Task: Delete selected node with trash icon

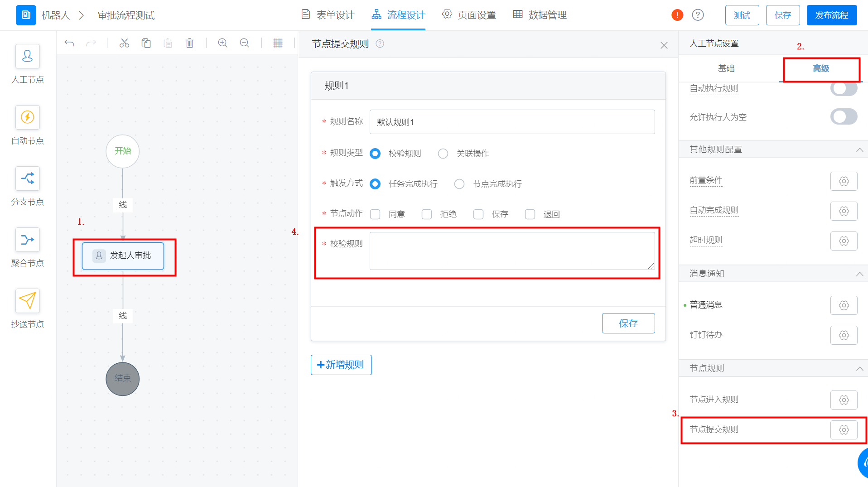Action: click(x=190, y=43)
